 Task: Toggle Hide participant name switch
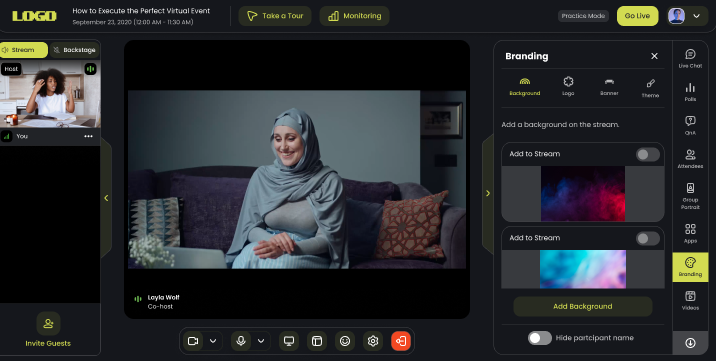pos(540,338)
